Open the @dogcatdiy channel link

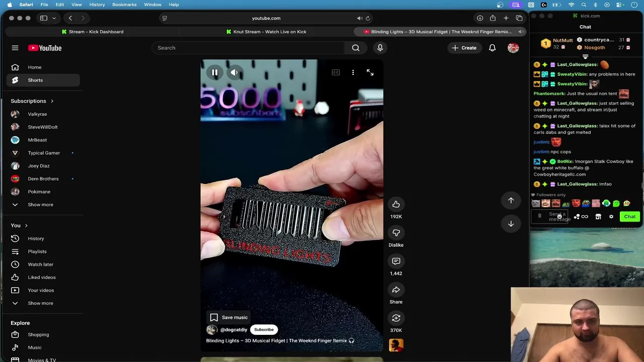click(x=233, y=330)
